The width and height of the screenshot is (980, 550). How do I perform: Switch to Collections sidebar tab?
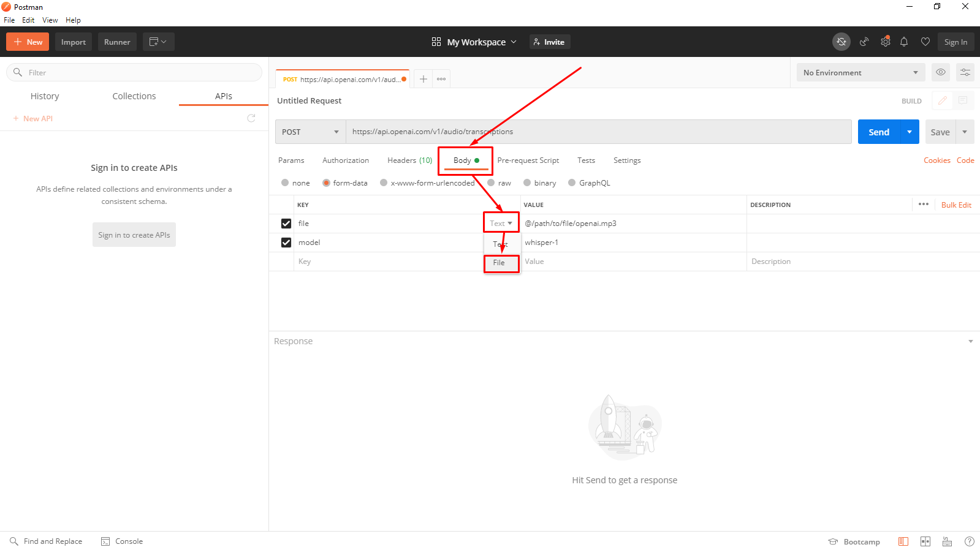[134, 96]
